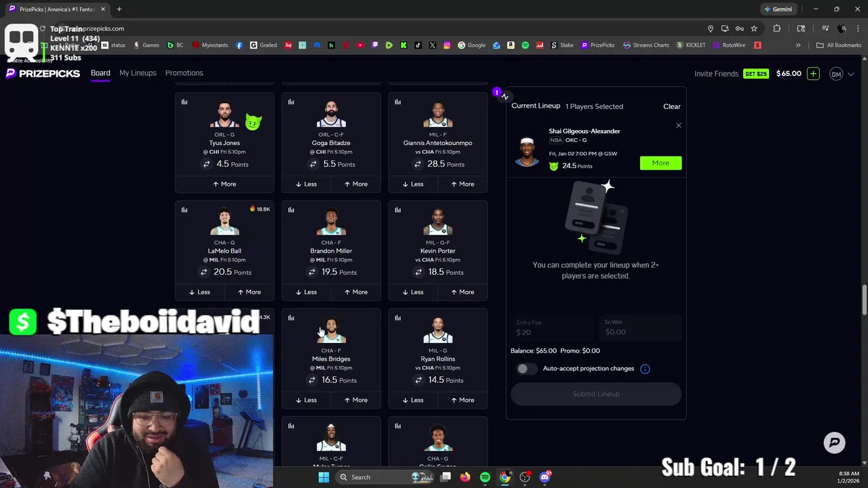
Task: Select More for Giannis Antetokounmpo
Action: pyautogui.click(x=461, y=184)
